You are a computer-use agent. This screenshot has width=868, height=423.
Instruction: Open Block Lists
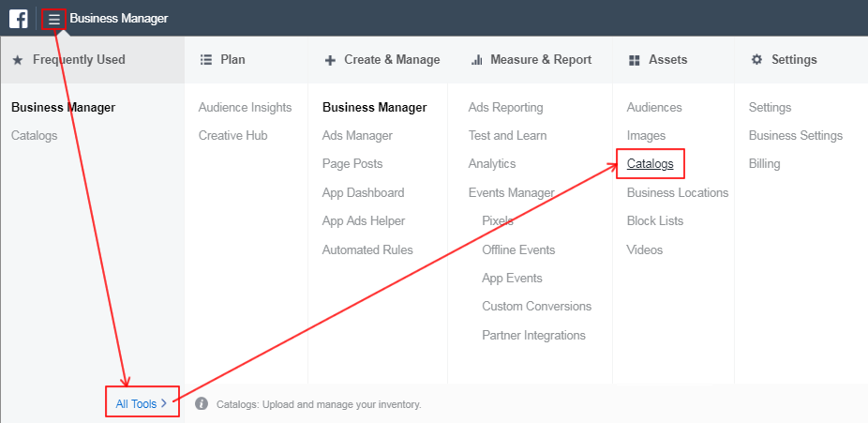coord(655,221)
